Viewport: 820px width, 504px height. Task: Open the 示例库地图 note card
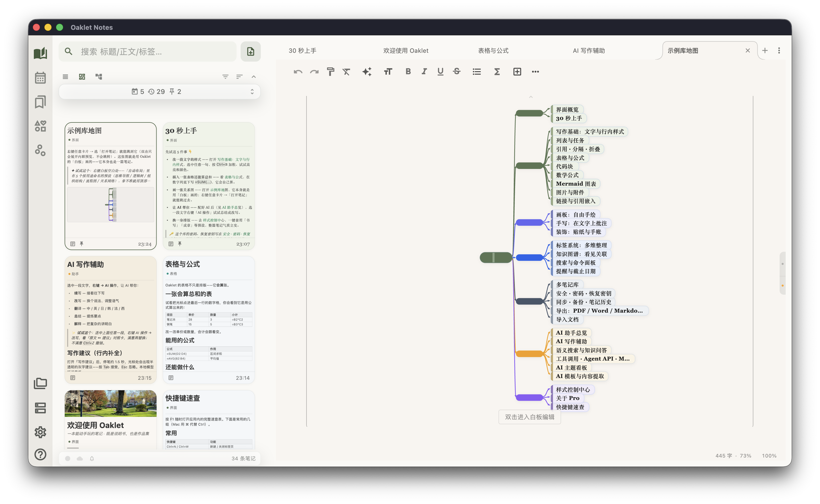[110, 186]
